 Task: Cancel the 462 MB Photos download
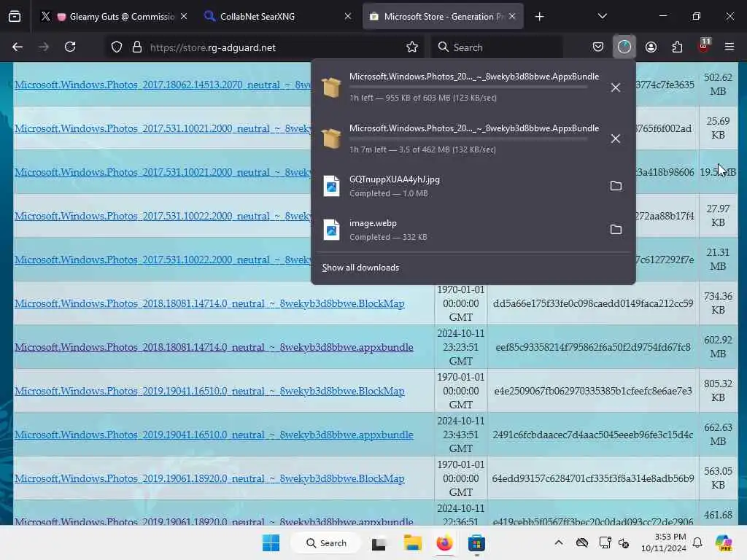616,139
